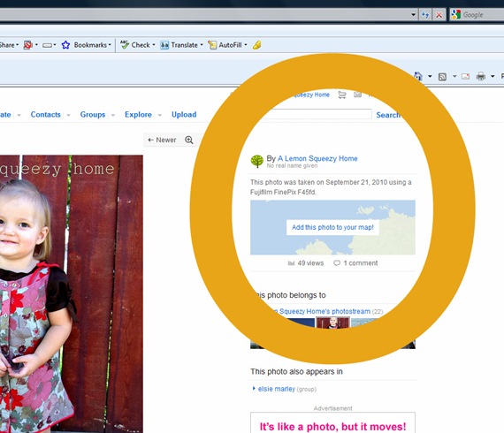Click the Fujifilm FinePix F45fd camera text
Viewport: 504px width, 433px height.
[283, 192]
